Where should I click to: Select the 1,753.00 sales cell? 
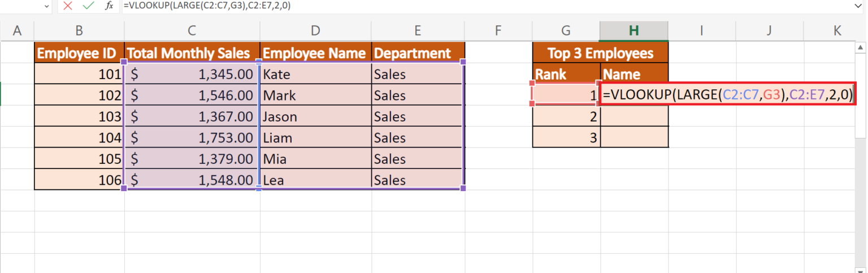pyautogui.click(x=192, y=138)
